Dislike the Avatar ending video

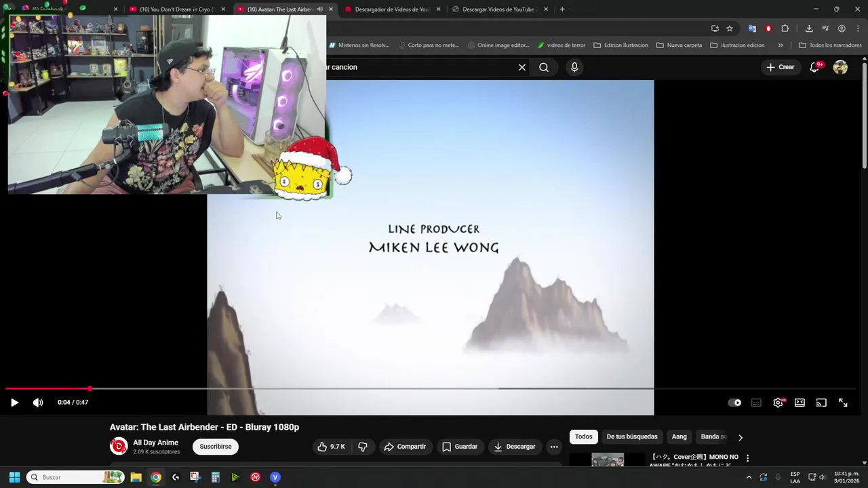pyautogui.click(x=363, y=447)
